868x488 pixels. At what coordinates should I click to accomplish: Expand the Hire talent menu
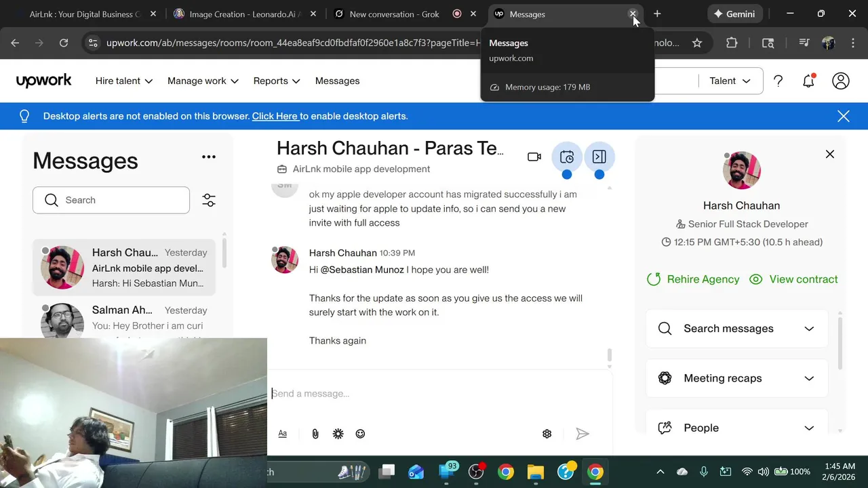pos(124,81)
